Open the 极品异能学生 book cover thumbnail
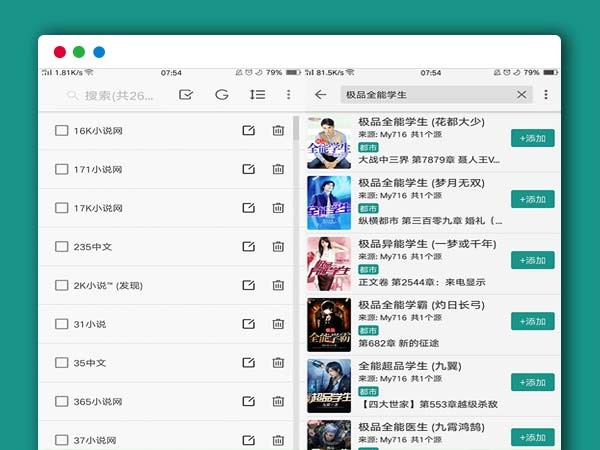This screenshot has height=450, width=600. (328, 261)
